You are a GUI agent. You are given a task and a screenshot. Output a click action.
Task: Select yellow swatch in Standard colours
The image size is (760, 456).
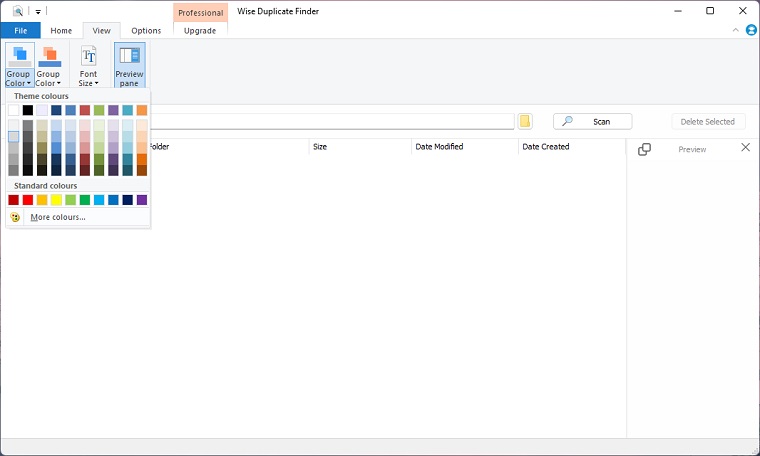(56, 200)
